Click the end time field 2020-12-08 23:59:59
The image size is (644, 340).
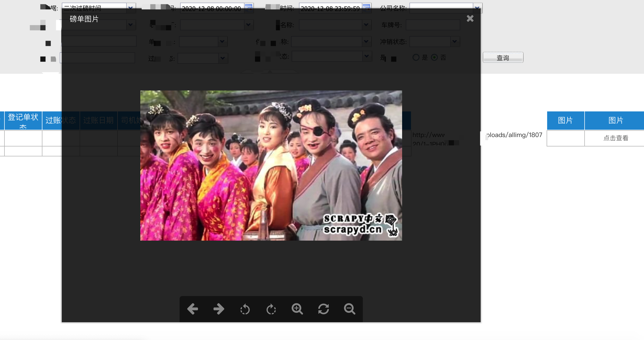point(331,8)
